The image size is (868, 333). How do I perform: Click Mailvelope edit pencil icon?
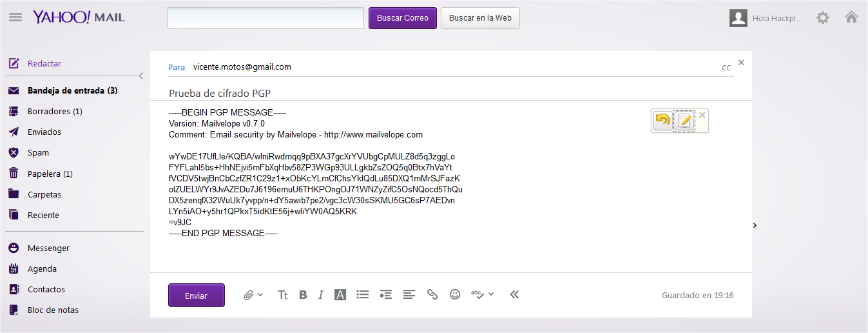(x=684, y=121)
